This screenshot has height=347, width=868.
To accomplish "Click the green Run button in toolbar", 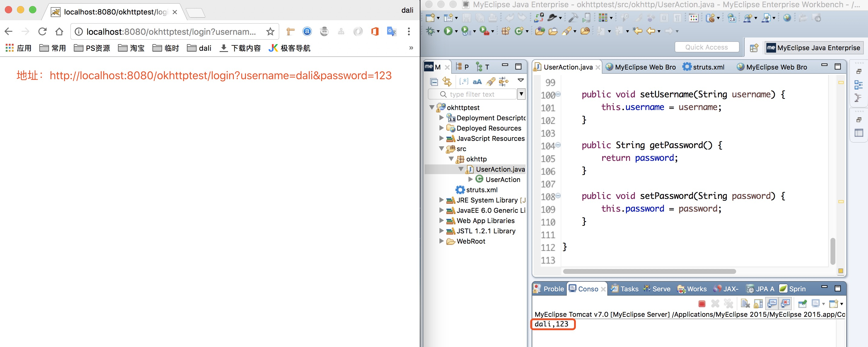I will coord(448,31).
